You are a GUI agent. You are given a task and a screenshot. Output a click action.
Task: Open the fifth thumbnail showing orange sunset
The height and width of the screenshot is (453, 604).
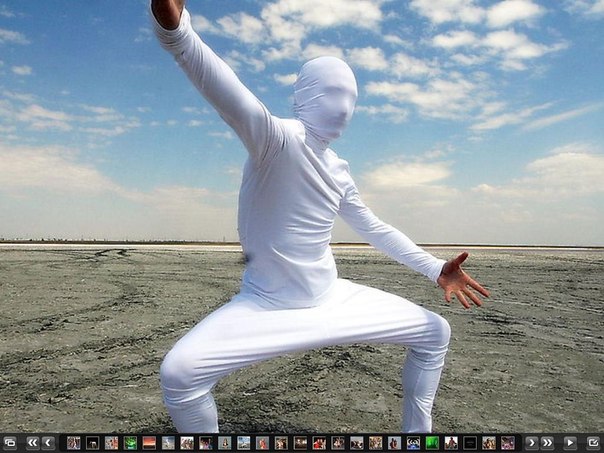[149, 442]
